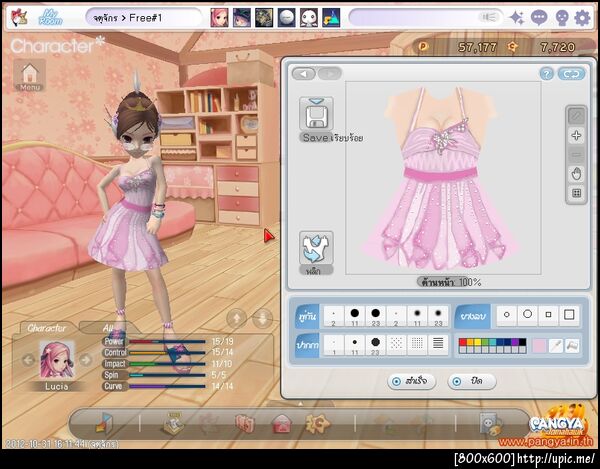Click the golf ball icon in top bar
600x469 pixels.
coord(287,18)
